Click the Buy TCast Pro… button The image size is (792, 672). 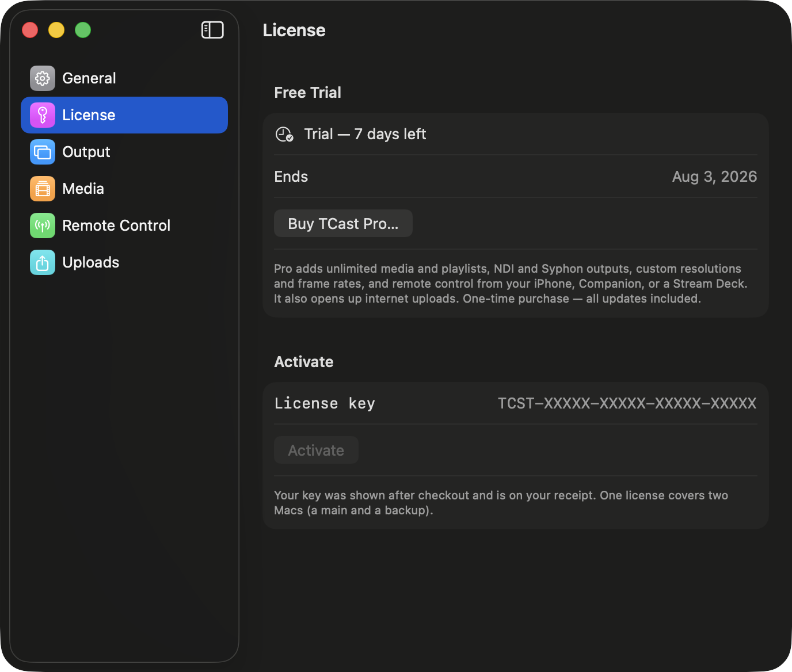click(x=343, y=223)
